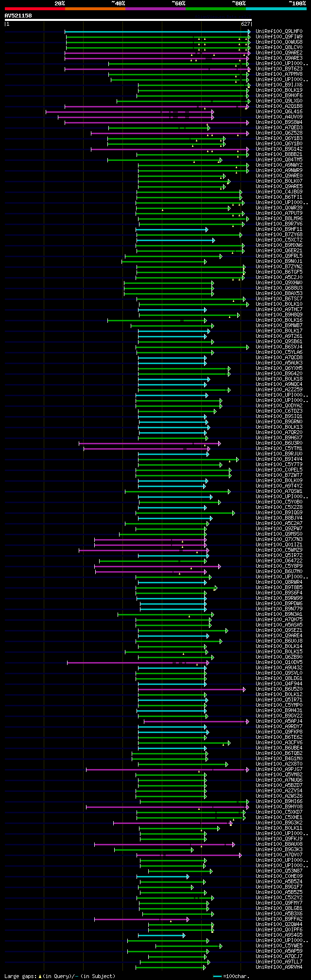Click the query name AV521158
This screenshot has width=311, height=980.
pos(18,16)
